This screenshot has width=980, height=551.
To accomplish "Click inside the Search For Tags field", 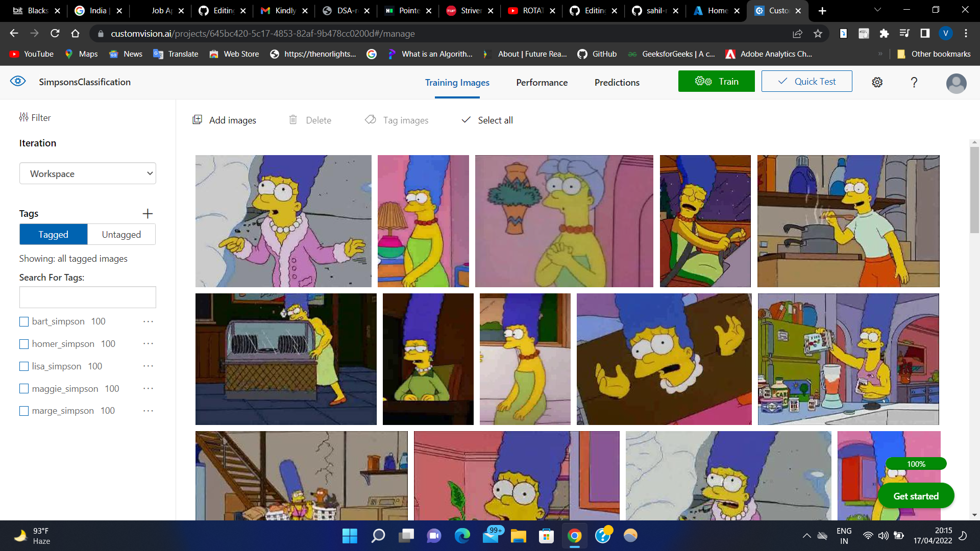I will point(87,297).
